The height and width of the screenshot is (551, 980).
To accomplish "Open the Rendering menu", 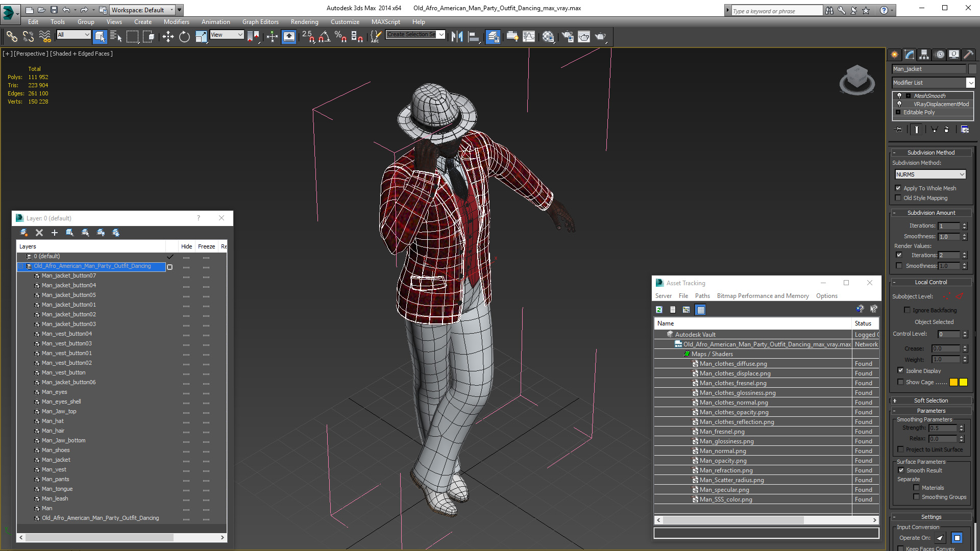I will pos(304,22).
